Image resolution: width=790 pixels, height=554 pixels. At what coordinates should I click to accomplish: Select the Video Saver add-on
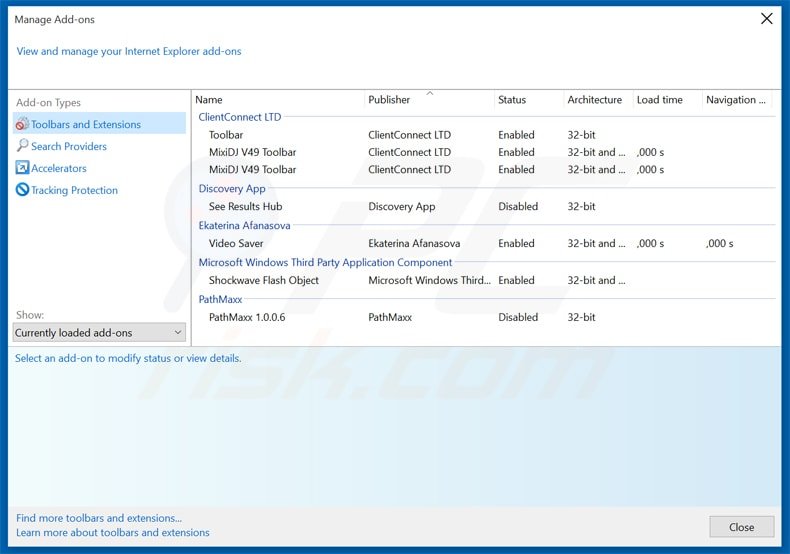point(484,243)
